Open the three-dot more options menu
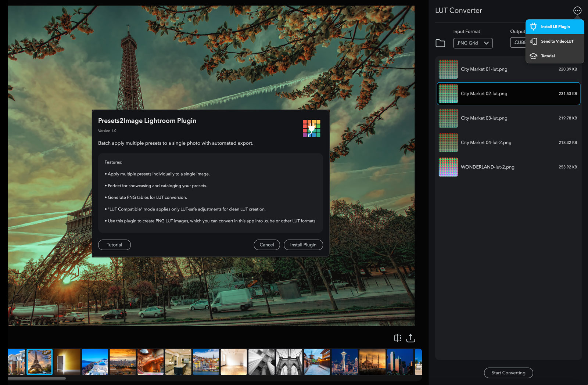Screen dimensions: 588x385 click(577, 11)
